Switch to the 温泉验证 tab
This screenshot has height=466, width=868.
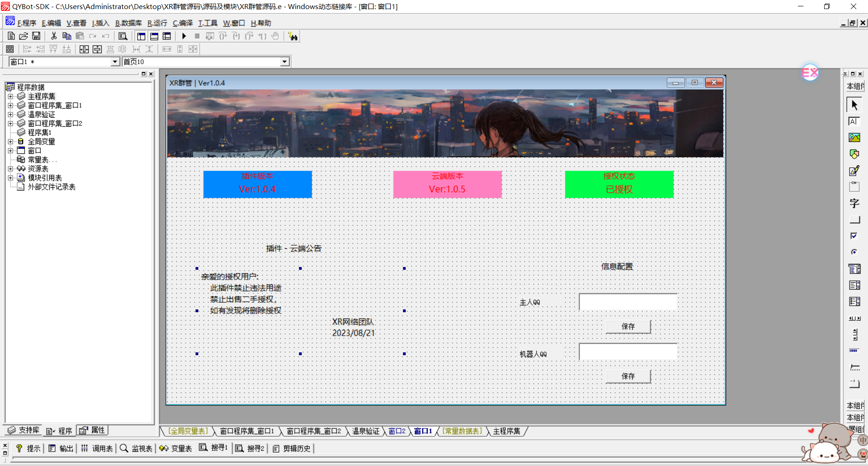366,431
